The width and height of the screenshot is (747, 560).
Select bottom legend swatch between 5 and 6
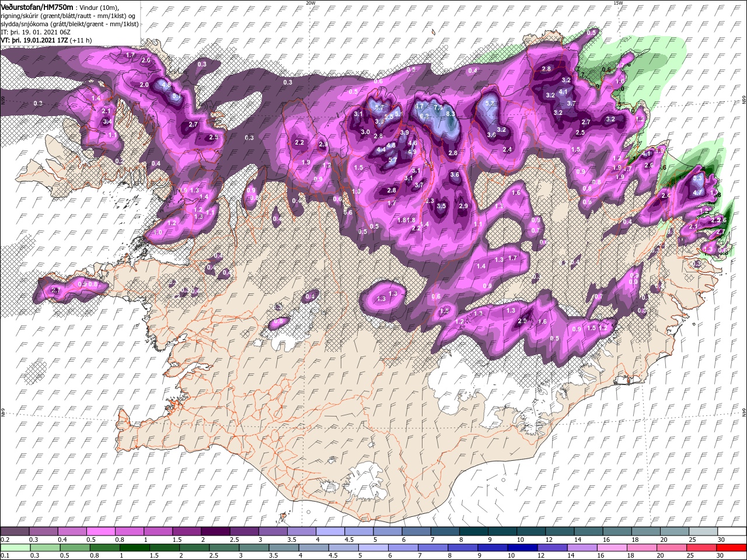tap(374, 547)
